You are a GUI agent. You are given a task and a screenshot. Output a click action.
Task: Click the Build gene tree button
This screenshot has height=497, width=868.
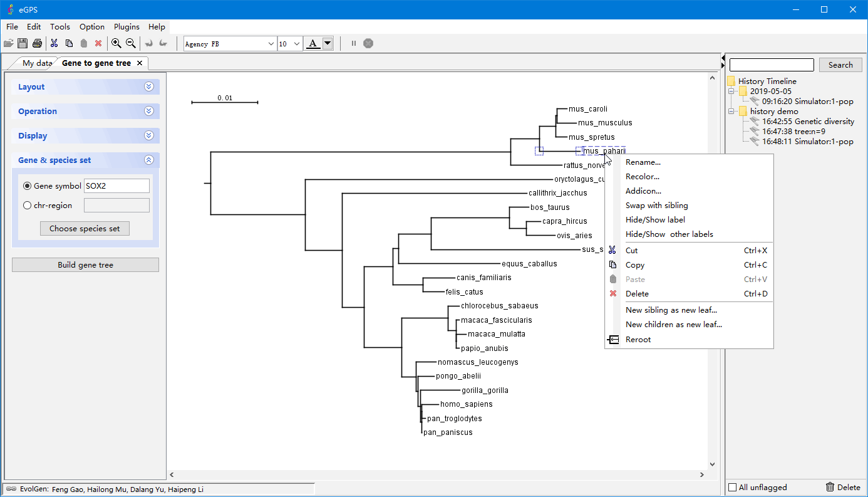85,265
